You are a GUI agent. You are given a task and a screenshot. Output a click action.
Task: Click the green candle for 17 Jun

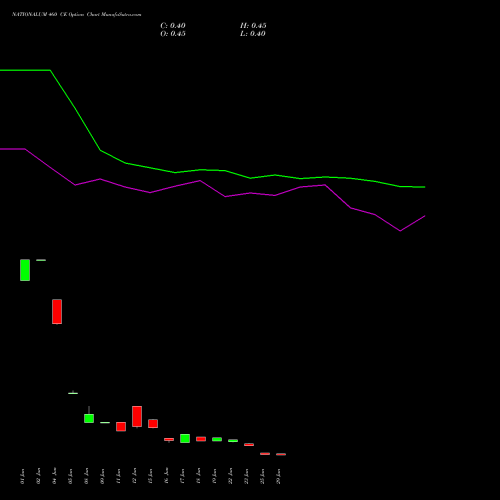(x=185, y=438)
